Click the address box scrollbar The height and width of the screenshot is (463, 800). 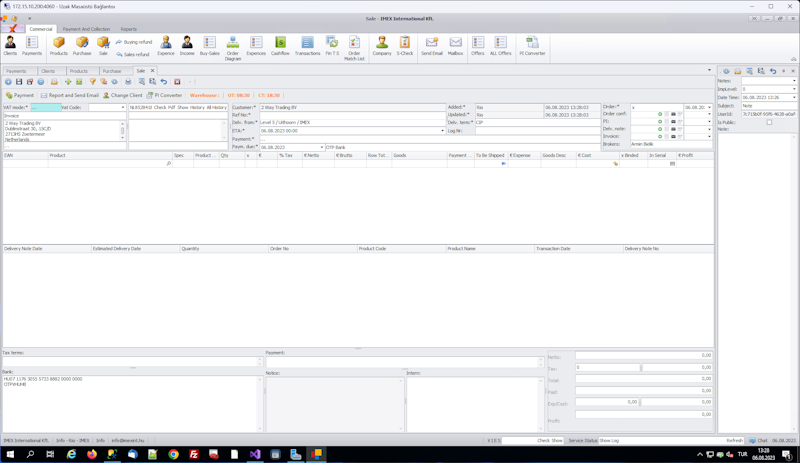[122, 131]
